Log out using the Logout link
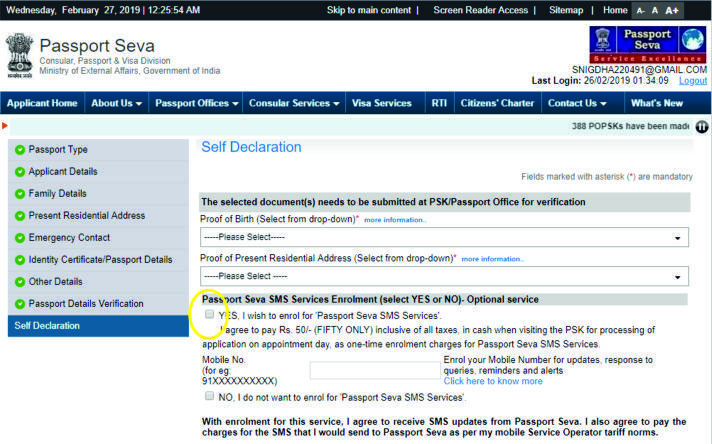The height and width of the screenshot is (444, 712). pos(693,81)
